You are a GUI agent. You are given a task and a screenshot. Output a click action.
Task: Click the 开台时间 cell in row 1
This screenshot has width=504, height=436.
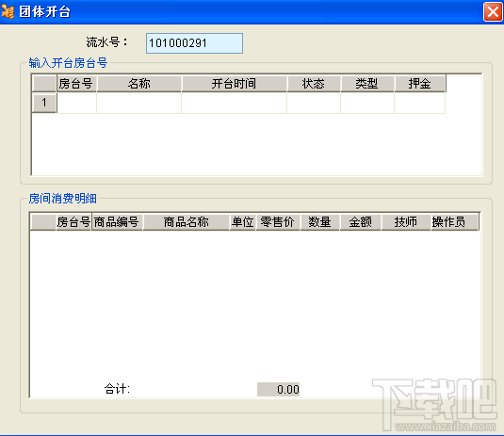pyautogui.click(x=234, y=103)
